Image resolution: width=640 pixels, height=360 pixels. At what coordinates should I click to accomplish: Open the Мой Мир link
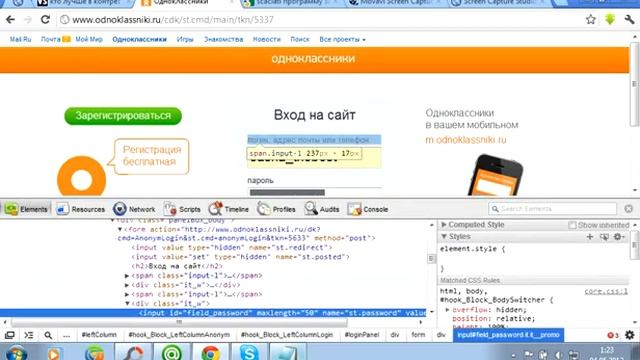click(89, 40)
